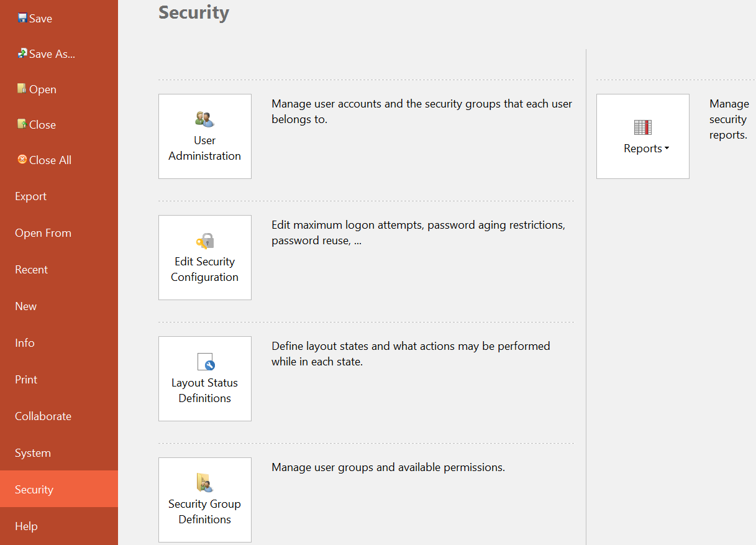
Task: Click the Layout Status Definitions wrench icon
Action: [x=205, y=362]
